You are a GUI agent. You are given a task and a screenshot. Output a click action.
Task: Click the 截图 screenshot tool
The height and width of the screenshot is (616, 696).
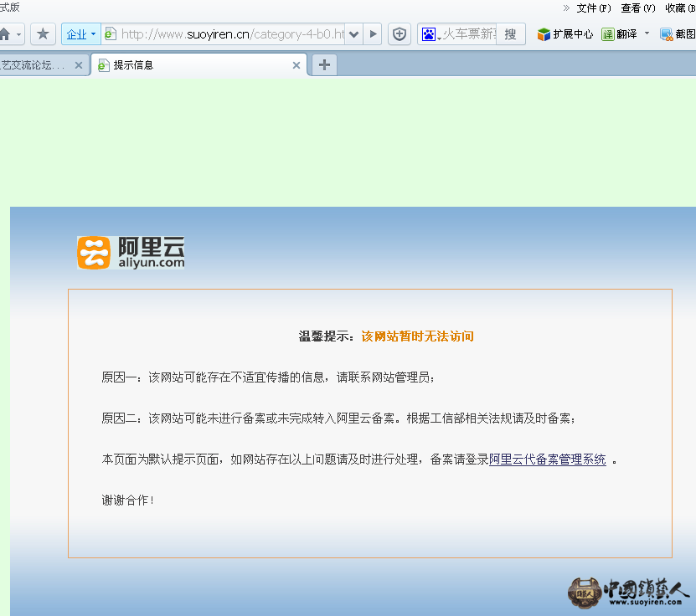coord(678,34)
